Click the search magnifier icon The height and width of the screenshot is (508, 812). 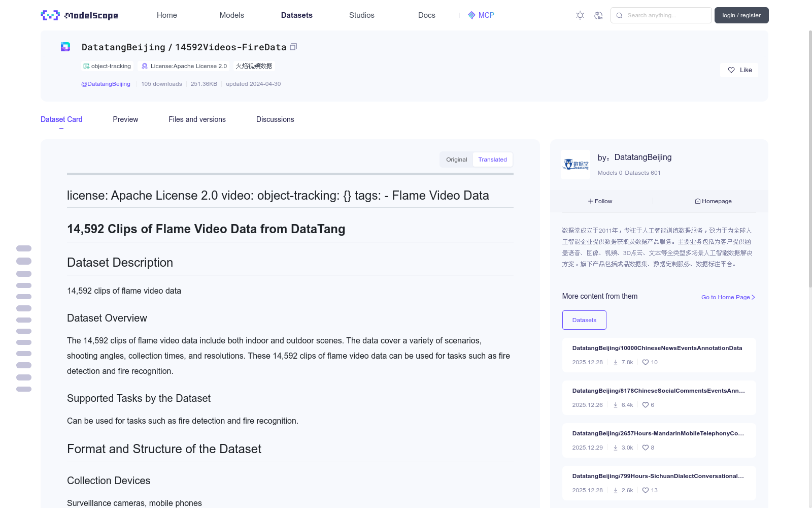coord(619,15)
